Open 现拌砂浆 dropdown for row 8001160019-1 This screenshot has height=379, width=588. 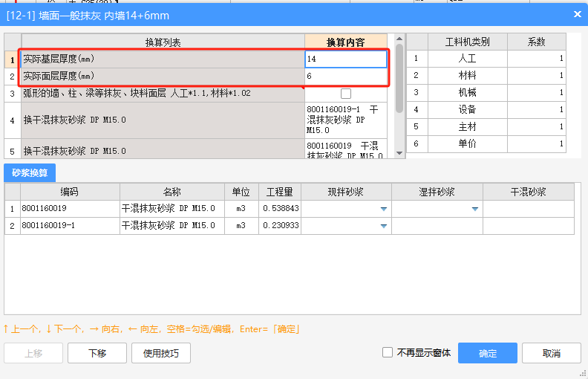click(x=384, y=226)
